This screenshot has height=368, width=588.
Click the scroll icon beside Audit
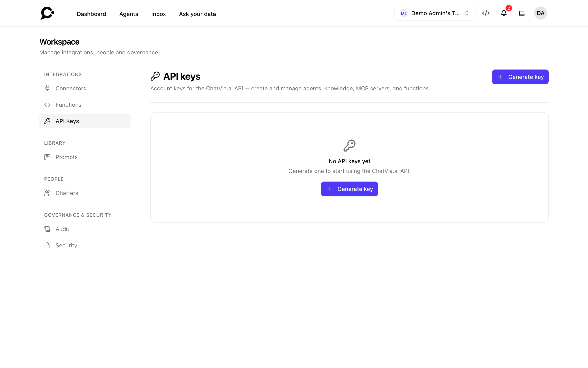(x=47, y=229)
